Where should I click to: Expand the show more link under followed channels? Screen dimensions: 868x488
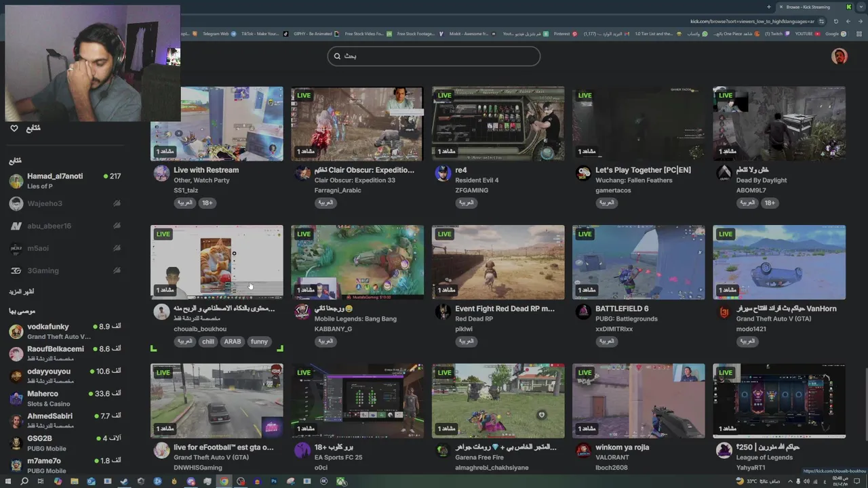tap(22, 291)
